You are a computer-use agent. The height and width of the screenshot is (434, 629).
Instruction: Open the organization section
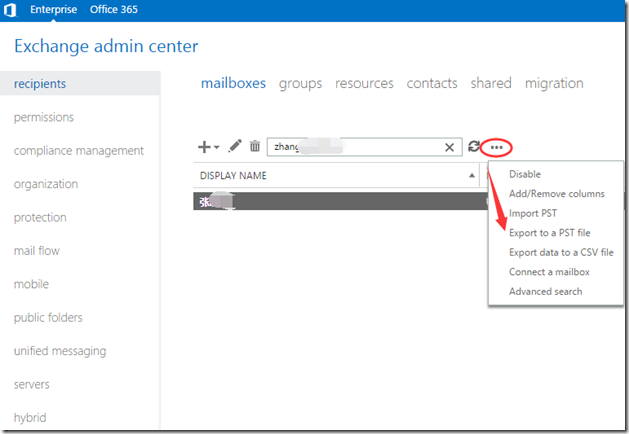(x=46, y=184)
